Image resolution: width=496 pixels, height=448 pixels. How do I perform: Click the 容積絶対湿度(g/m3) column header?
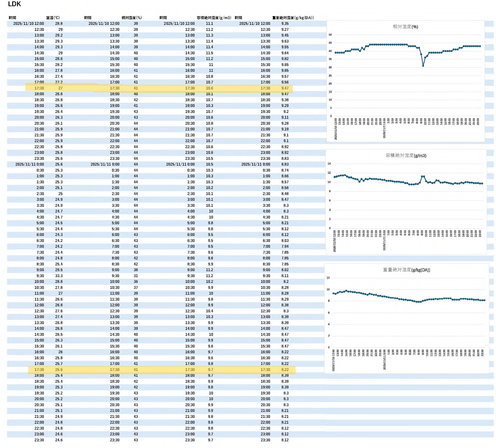(x=214, y=18)
